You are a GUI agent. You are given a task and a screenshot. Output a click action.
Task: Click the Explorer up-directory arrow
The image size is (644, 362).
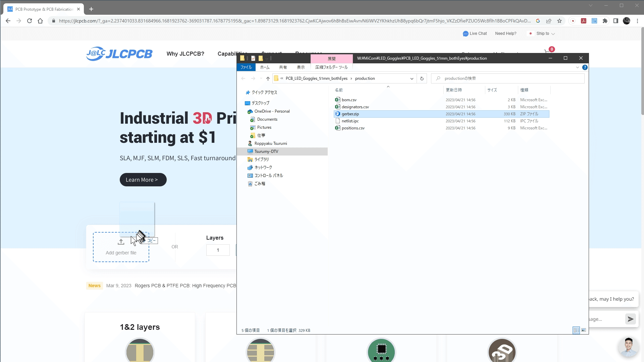click(268, 78)
